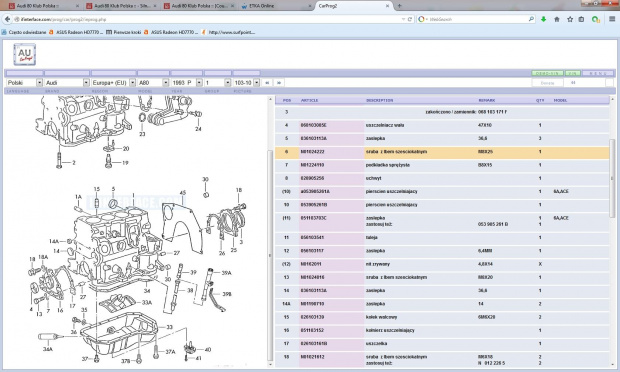Screen dimensions: 620x372
Task: Click callout 40 in the diagram
Action: tap(208, 349)
